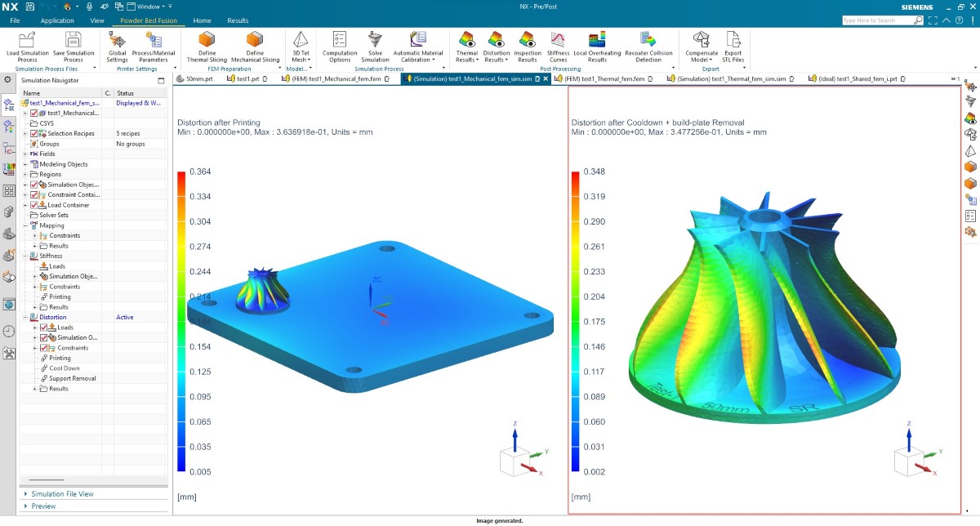Toggle the Load Container checkbox
980x526 pixels.
click(34, 205)
